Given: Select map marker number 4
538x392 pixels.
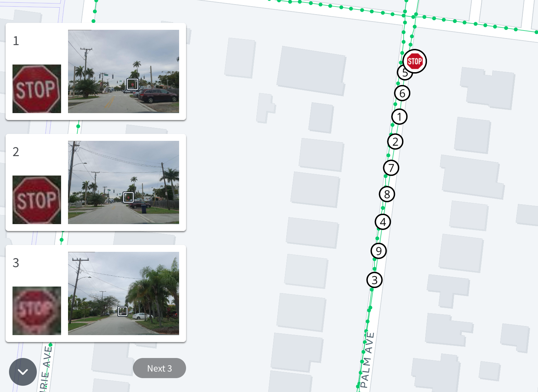Looking at the screenshot, I should click(x=383, y=222).
